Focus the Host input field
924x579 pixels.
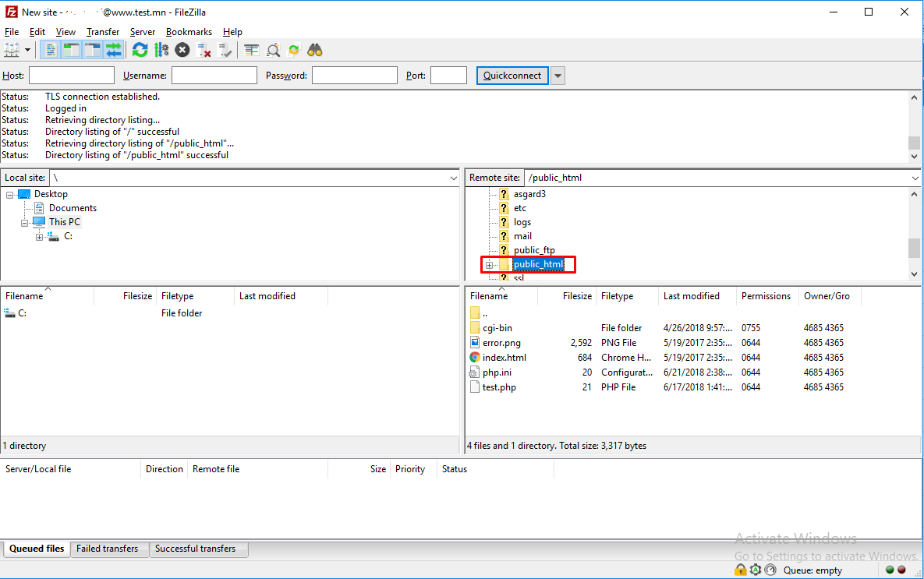point(71,76)
